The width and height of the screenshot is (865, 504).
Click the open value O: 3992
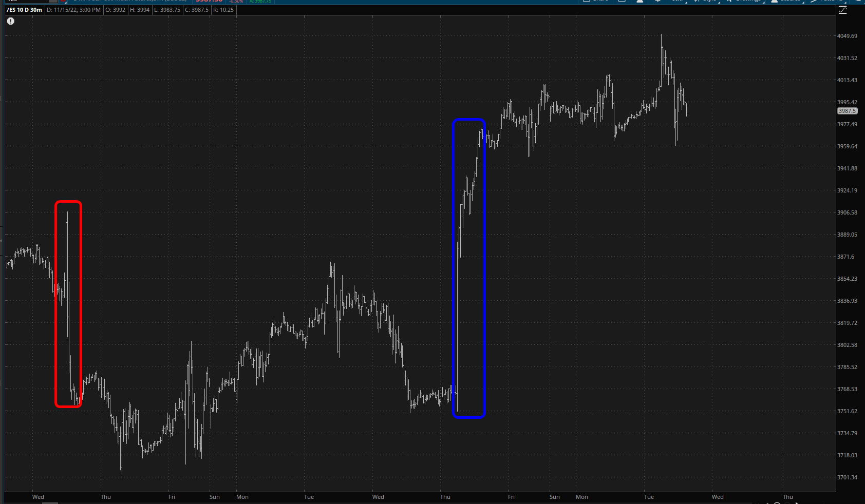[x=116, y=10]
